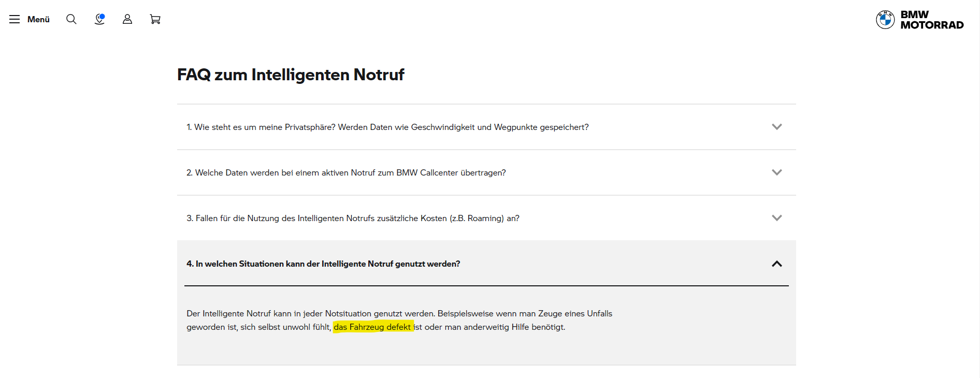Open the zusätzliche Kosten question text

(x=352, y=219)
